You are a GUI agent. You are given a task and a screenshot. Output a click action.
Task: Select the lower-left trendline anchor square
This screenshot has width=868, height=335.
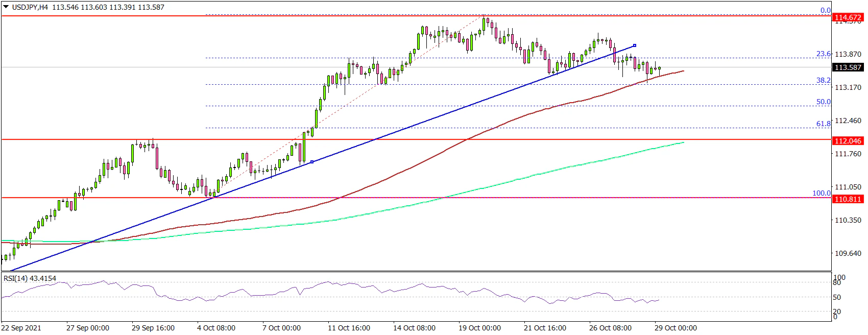click(312, 162)
